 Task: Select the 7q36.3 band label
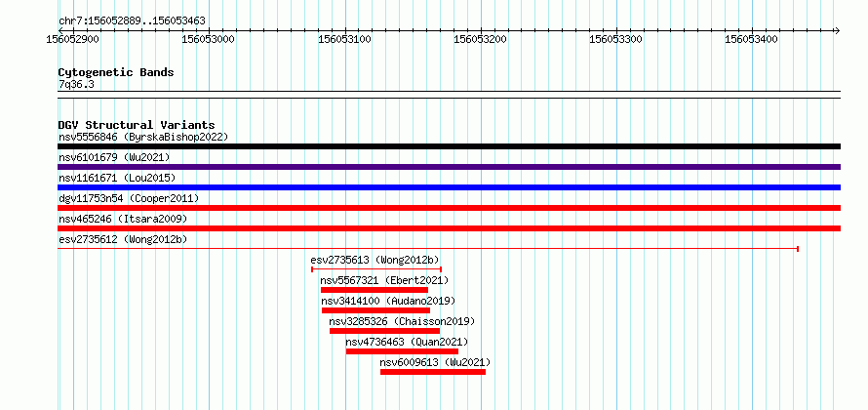(76, 85)
